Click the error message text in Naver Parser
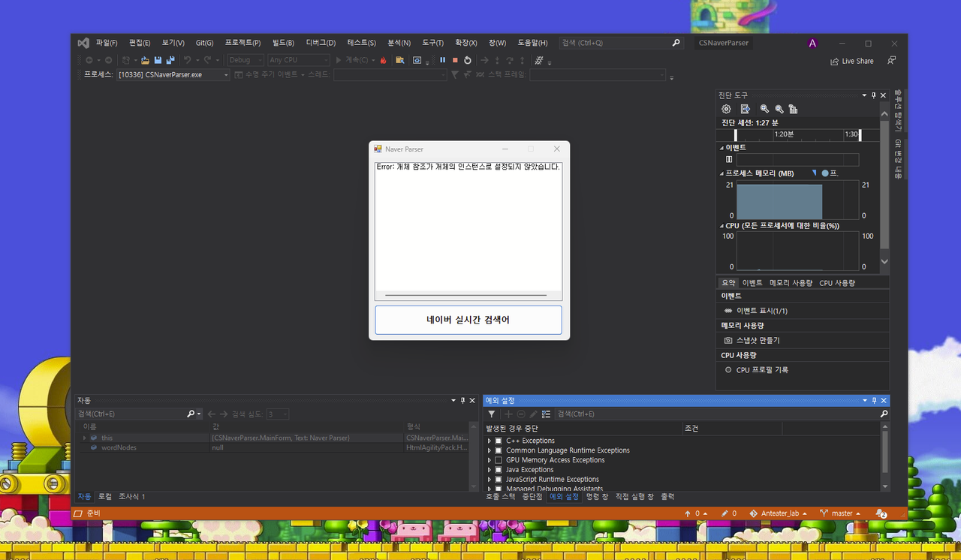 pos(468,167)
